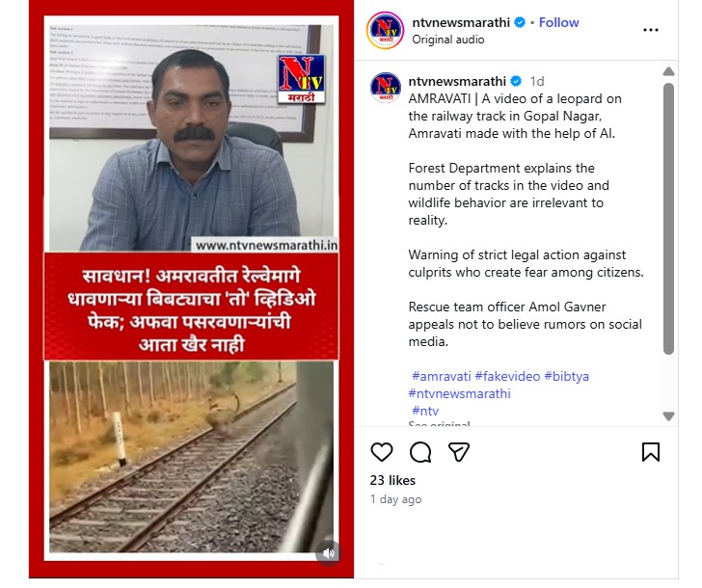
Task: Save the post with the bookmark icon
Action: (x=651, y=452)
